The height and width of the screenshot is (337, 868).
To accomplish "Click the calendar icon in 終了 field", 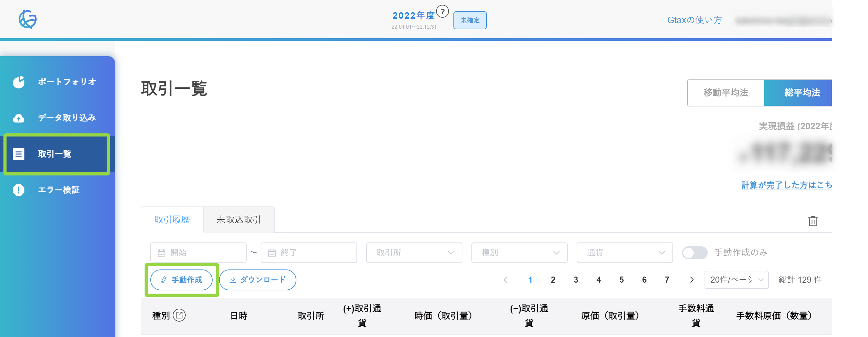I will coord(272,253).
